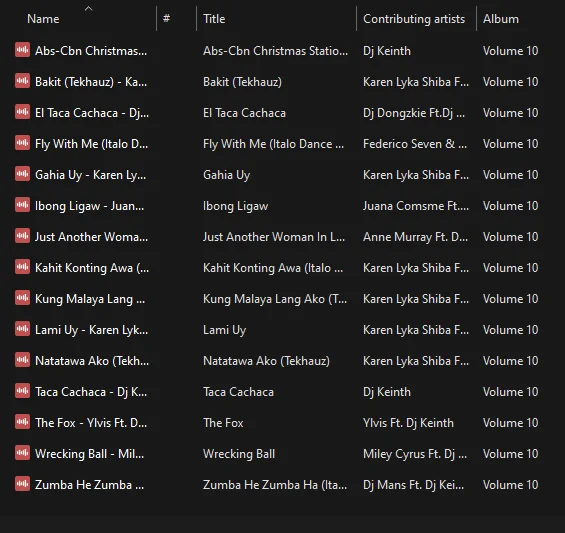The width and height of the screenshot is (565, 533).
Task: Click title Abs-Cbn Christmas Statio...
Action: 275,51
